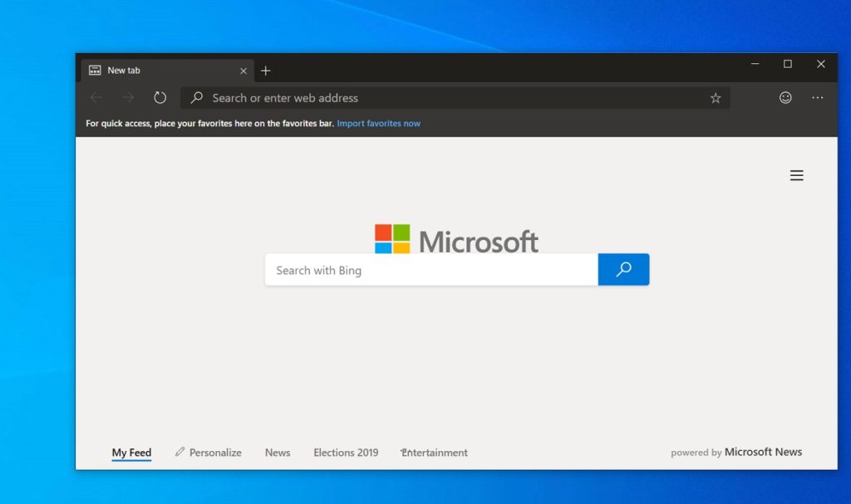Select the back navigation arrow
This screenshot has height=504, width=851.
point(96,97)
